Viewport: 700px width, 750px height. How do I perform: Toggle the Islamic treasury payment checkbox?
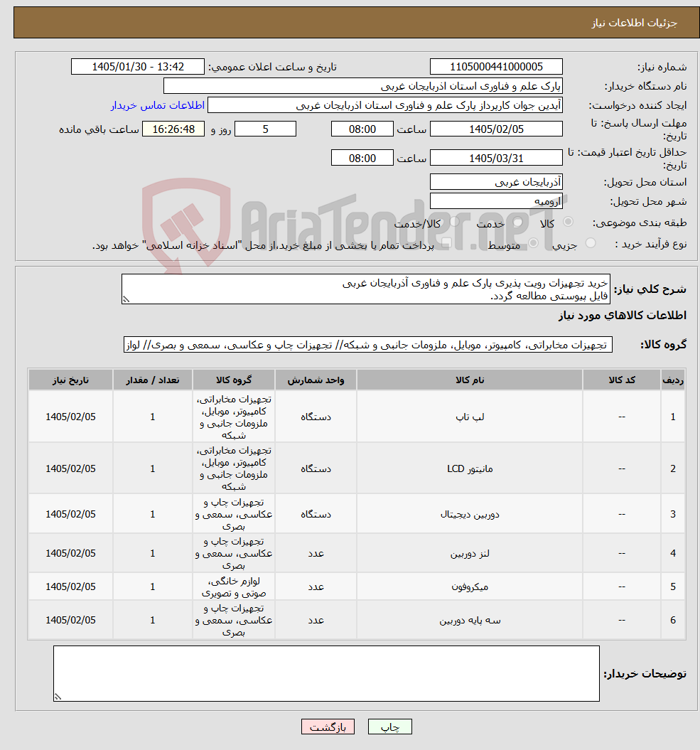coord(447,243)
